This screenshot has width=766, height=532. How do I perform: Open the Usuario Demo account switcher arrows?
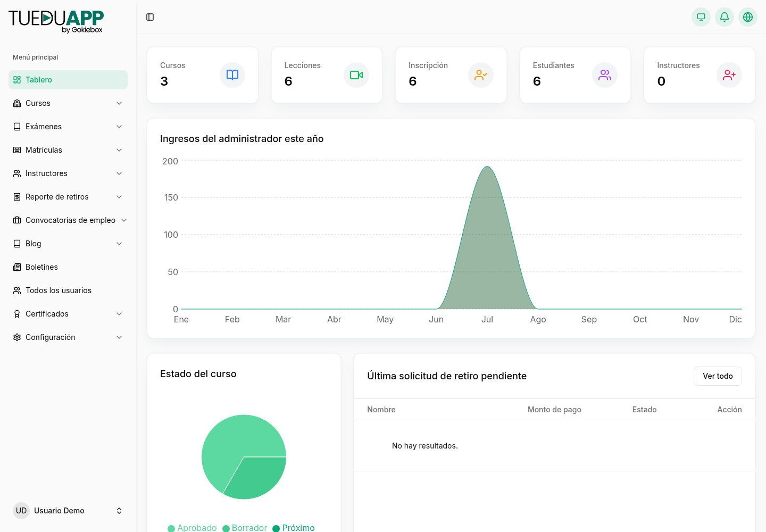point(119,511)
